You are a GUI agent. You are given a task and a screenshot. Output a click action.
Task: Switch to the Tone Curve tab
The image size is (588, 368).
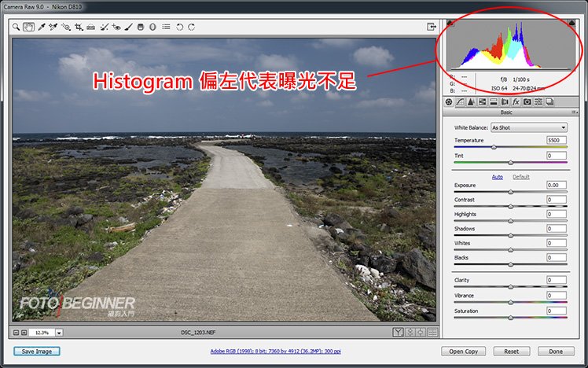click(460, 101)
